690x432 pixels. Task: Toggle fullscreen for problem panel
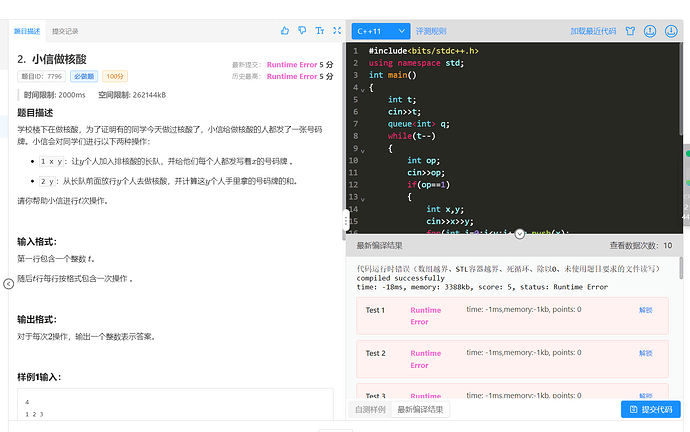point(337,30)
